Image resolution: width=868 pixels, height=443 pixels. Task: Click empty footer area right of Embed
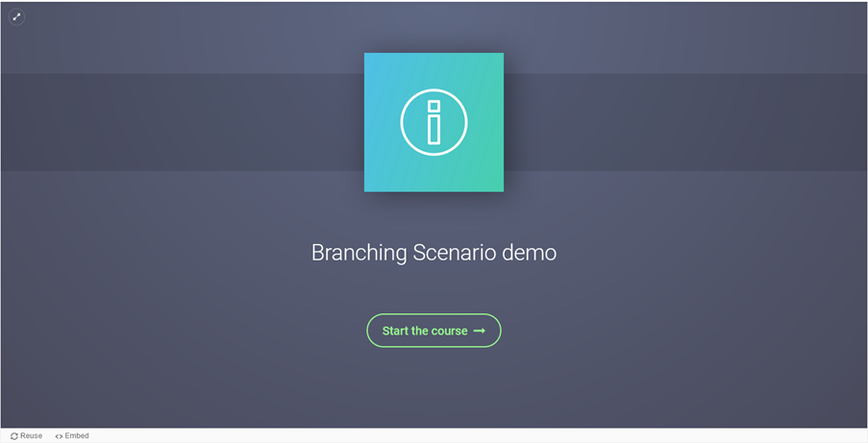(x=481, y=436)
